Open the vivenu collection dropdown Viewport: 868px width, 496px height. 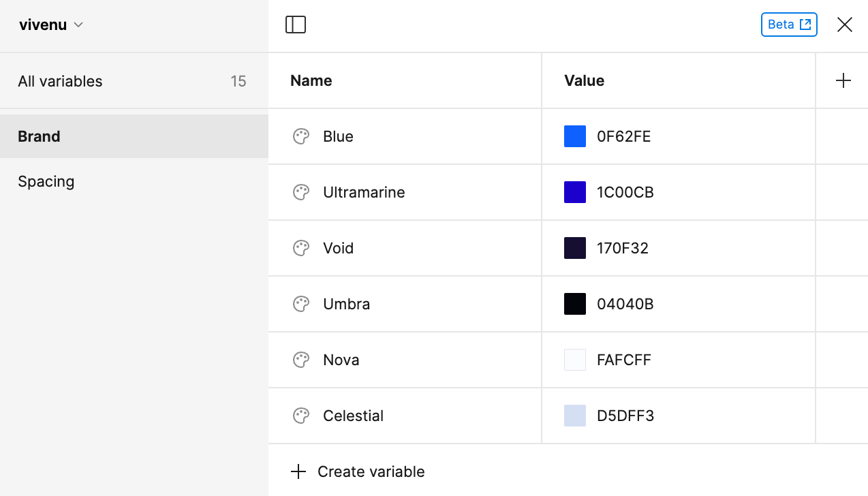pos(51,25)
